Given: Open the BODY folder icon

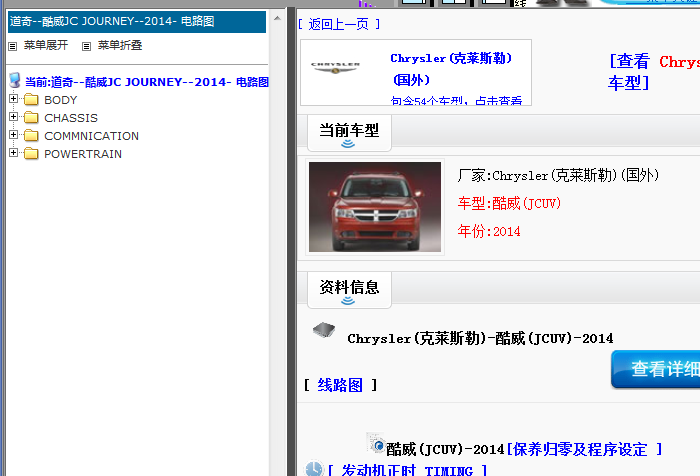Looking at the screenshot, I should [x=31, y=99].
